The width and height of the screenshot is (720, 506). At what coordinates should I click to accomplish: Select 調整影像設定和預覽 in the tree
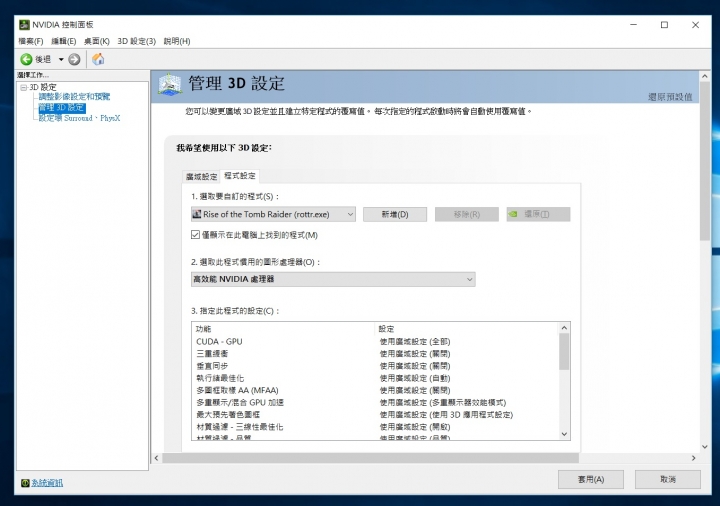tap(74, 96)
